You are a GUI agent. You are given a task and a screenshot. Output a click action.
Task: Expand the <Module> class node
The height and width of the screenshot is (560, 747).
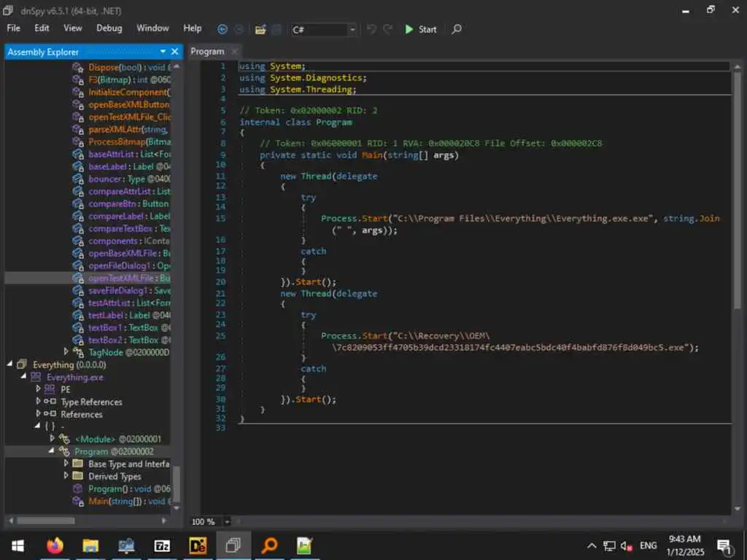tap(52, 438)
